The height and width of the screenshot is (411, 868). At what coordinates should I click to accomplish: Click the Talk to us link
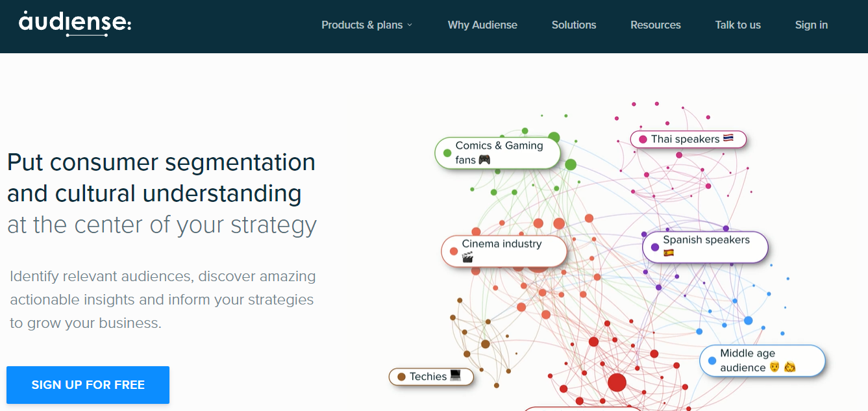[738, 25]
